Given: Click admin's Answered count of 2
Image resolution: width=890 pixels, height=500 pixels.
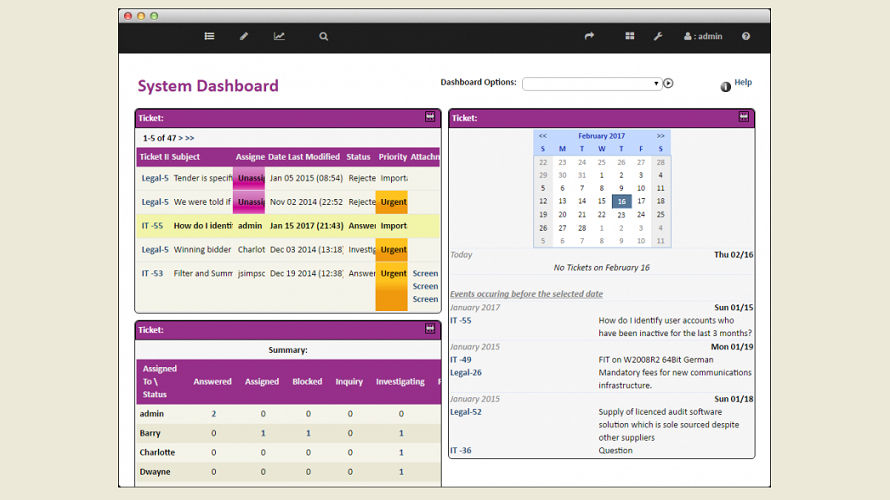Looking at the screenshot, I should coord(213,414).
